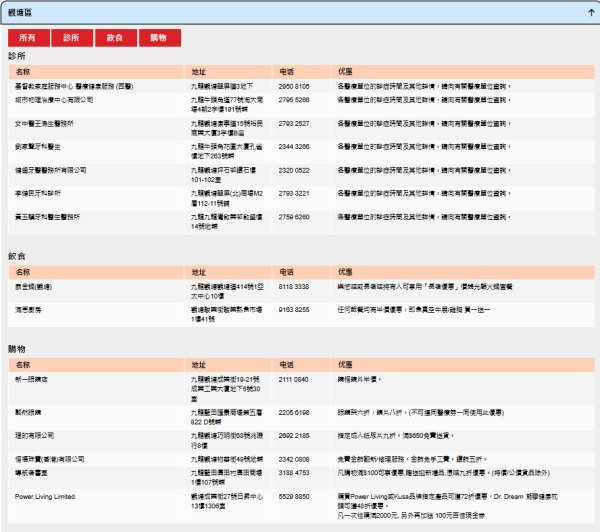Click the clinic phone number starting with 2344
This screenshot has width=600, height=532.
[294, 147]
